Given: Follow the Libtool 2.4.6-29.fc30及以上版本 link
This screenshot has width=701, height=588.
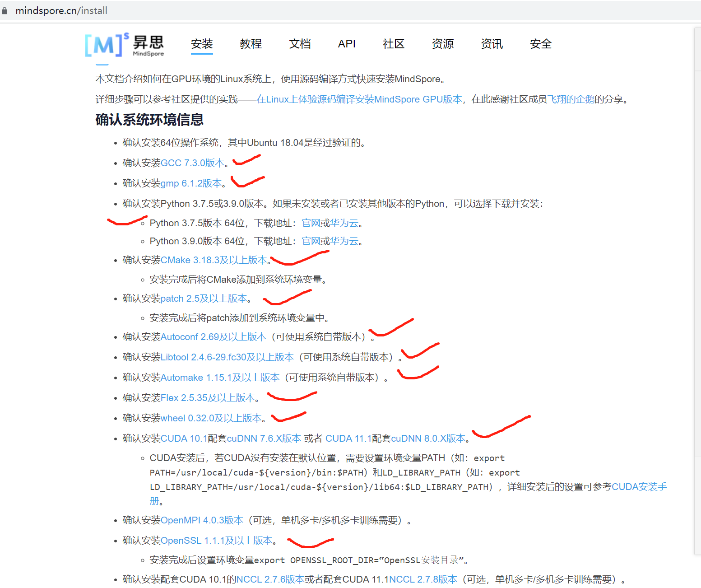Looking at the screenshot, I should click(227, 357).
